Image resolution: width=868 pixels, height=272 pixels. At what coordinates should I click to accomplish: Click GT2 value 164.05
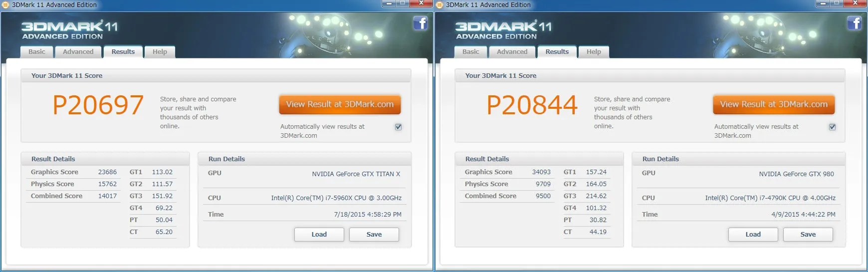click(596, 184)
